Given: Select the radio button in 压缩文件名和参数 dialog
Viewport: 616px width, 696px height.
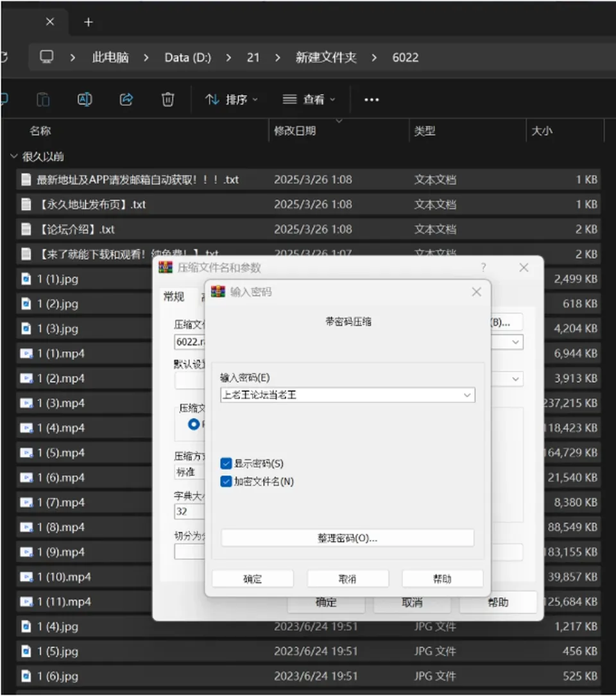Looking at the screenshot, I should (194, 425).
